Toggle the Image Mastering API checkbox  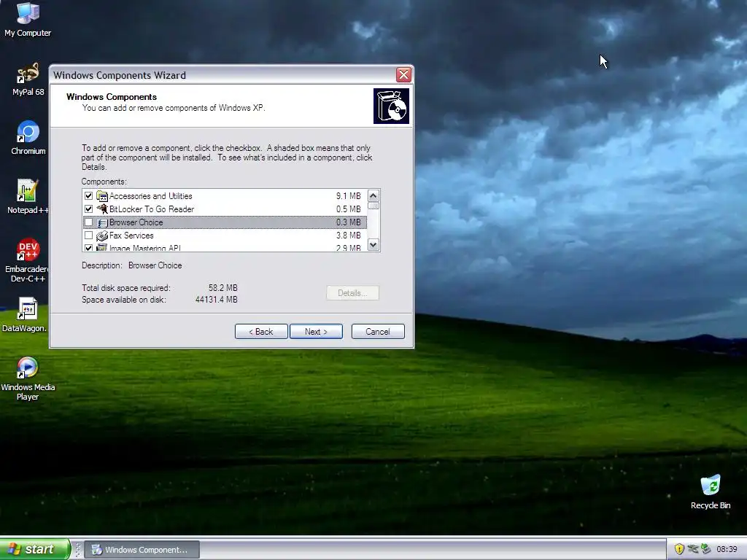tap(88, 248)
